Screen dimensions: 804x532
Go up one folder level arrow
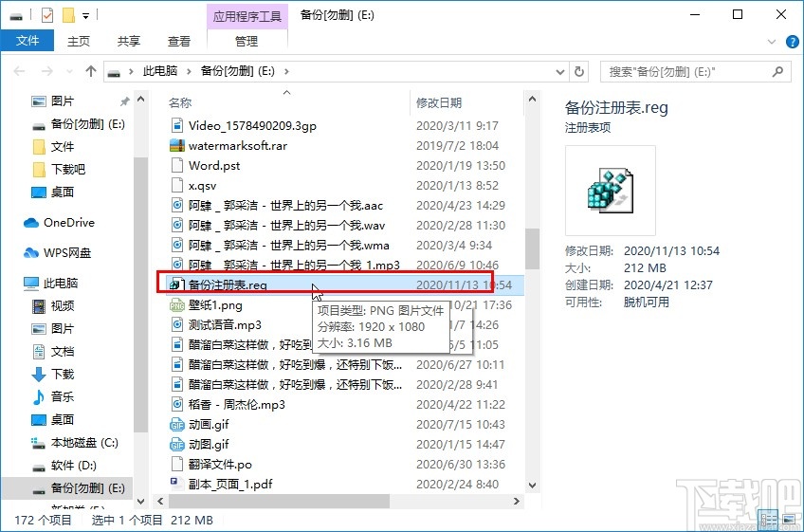click(x=91, y=71)
